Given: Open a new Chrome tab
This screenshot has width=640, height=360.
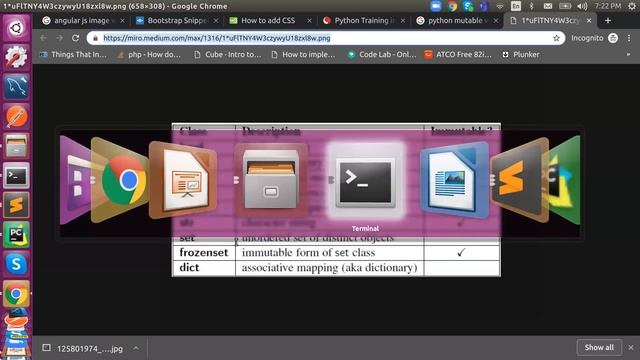Looking at the screenshot, I should coord(608,20).
